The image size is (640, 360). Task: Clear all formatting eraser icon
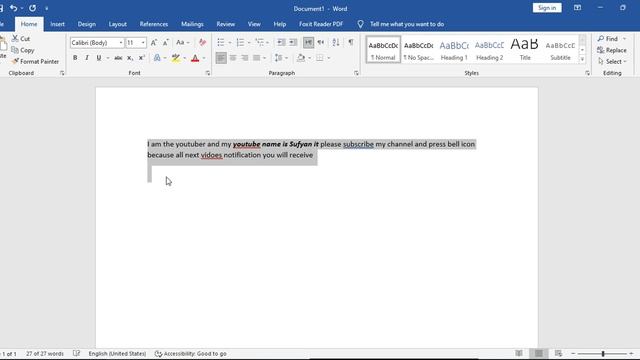click(x=202, y=42)
